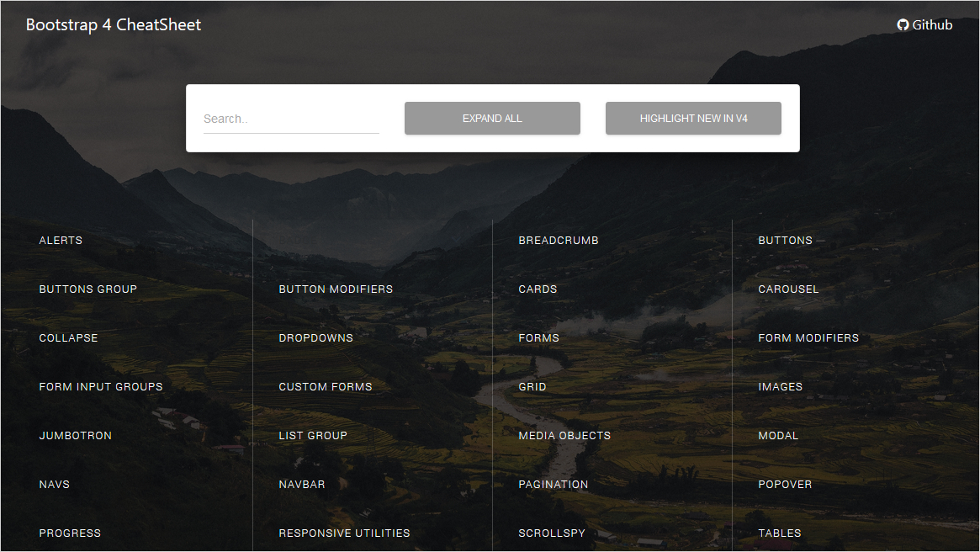The image size is (980, 552).
Task: Expand the Buttons section
Action: 785,241
